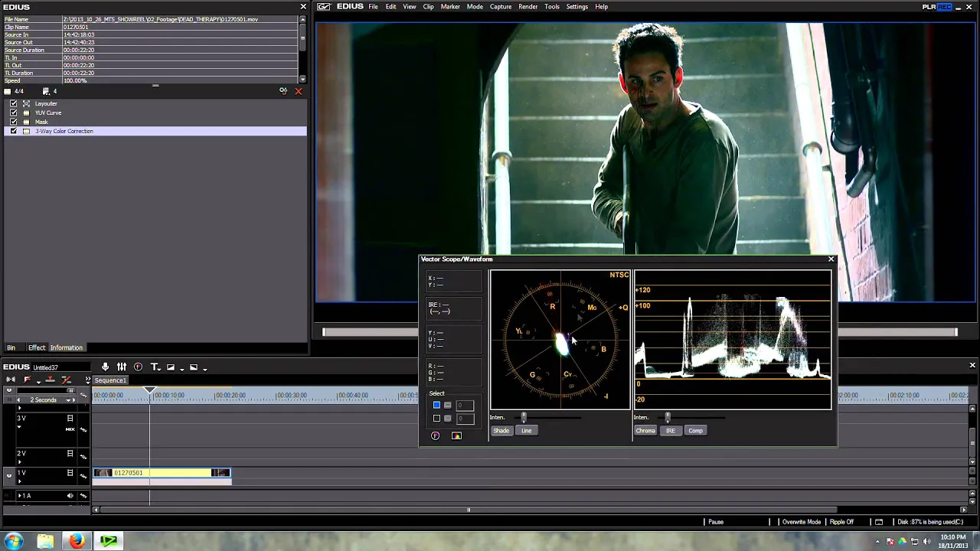Adjust the vector scope Inten. slider
980x551 pixels.
click(524, 417)
